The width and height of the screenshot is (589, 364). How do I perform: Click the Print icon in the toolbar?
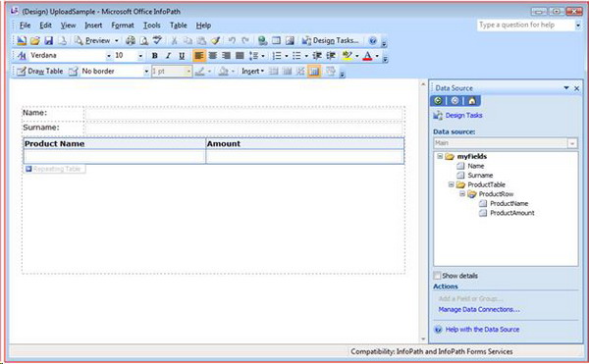coord(131,40)
